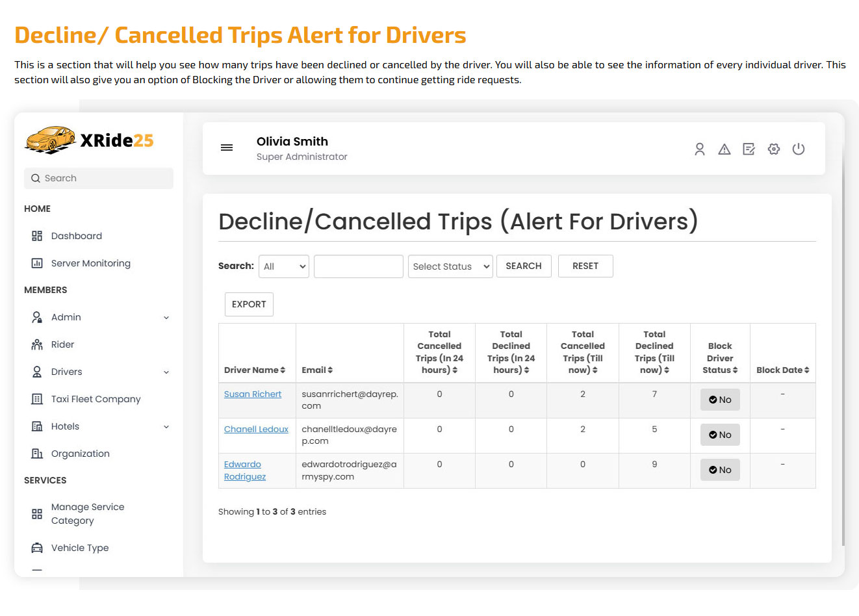Open Dashboard in the sidebar
Image resolution: width=859 pixels, height=616 pixels.
(76, 236)
